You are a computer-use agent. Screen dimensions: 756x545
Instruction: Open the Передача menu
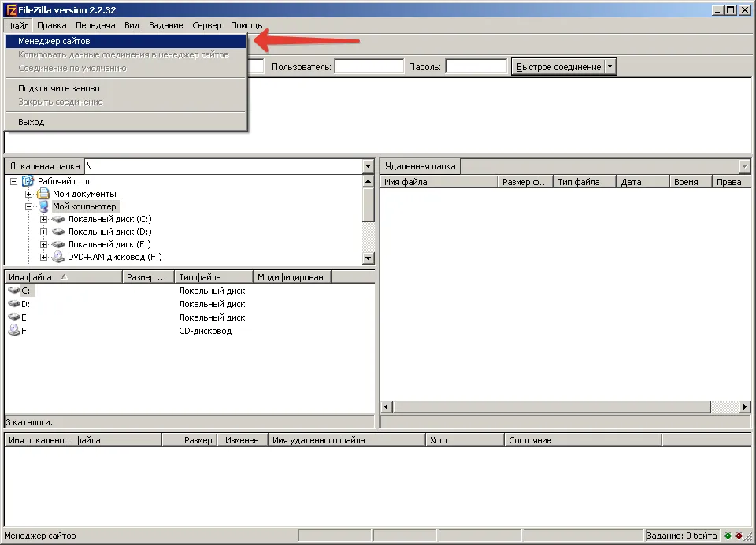pos(95,25)
